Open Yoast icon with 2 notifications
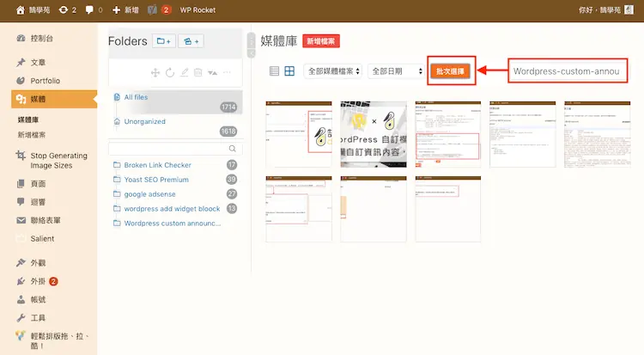 point(160,9)
